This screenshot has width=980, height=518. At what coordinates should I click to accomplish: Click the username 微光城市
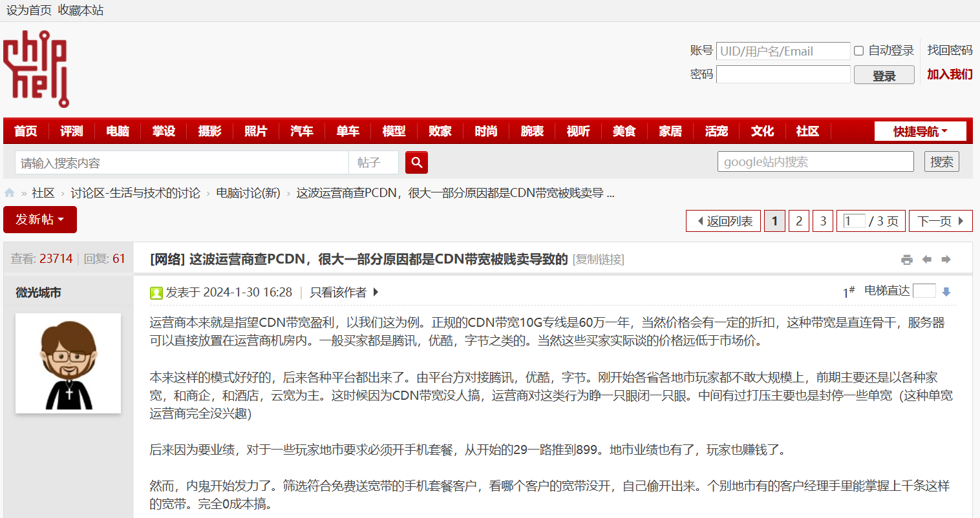(x=38, y=293)
